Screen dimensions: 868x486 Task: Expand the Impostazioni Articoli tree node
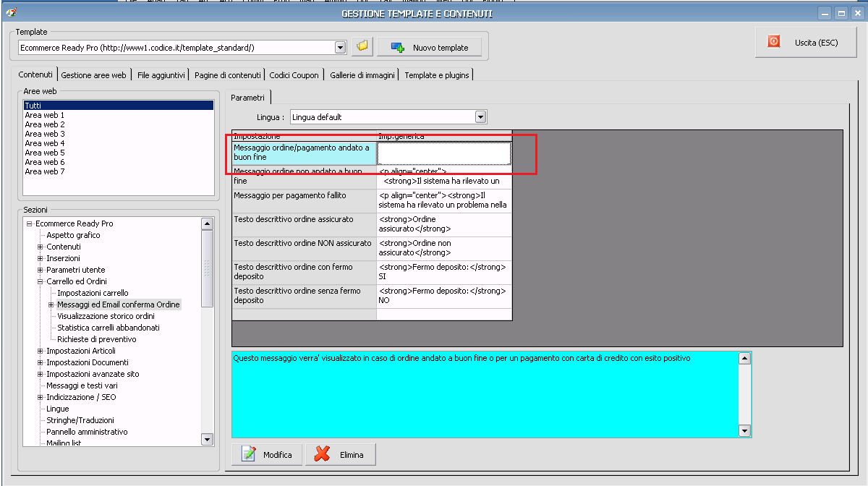[41, 351]
